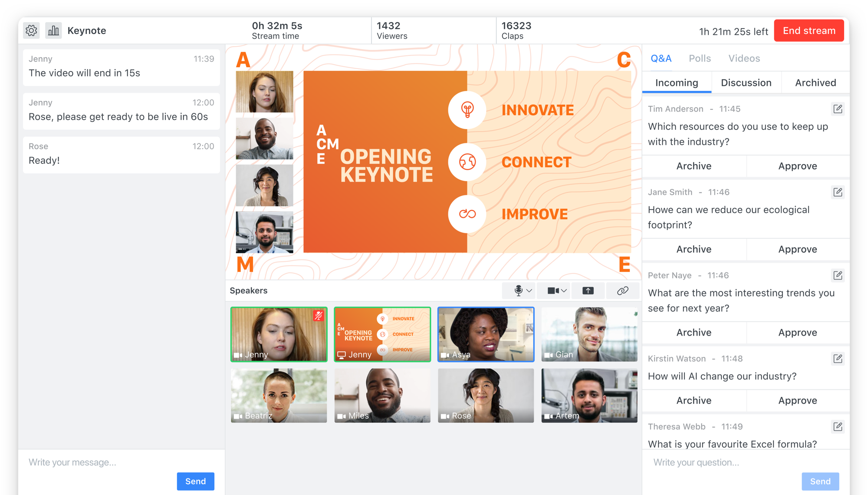Click the screen-share monitor icon on Jenny's slide tile
868x495 pixels.
click(x=341, y=354)
